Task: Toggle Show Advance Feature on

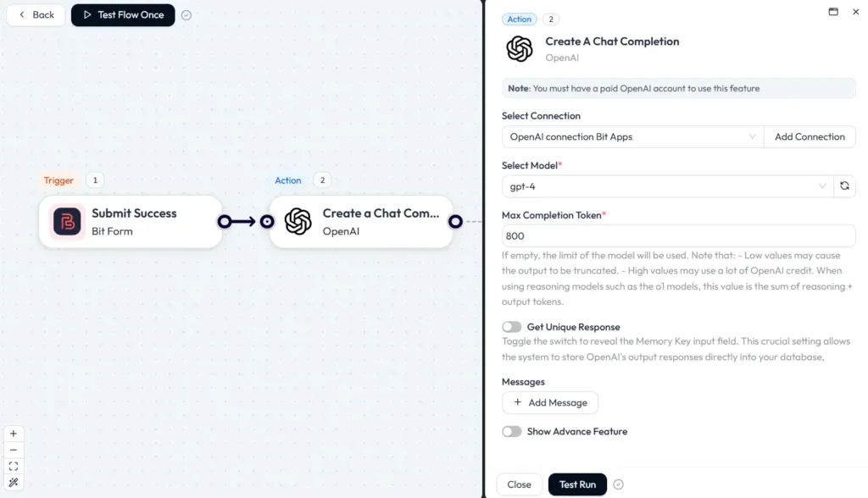Action: coord(512,431)
